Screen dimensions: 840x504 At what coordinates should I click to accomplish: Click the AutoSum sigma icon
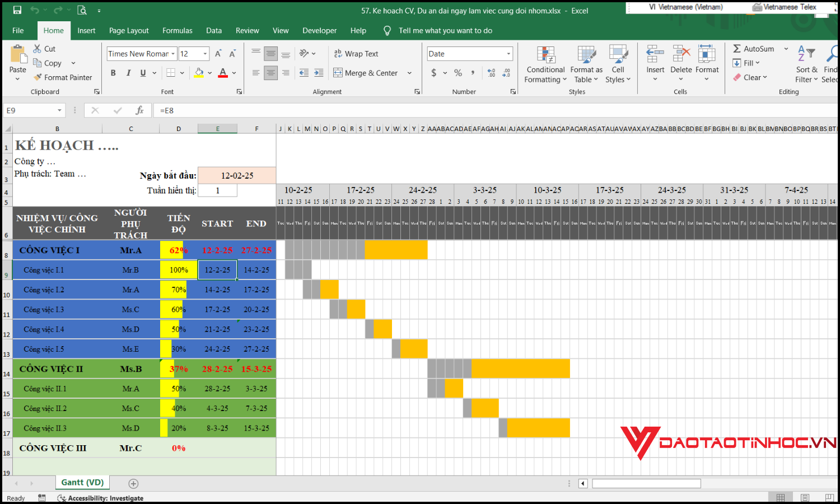click(737, 49)
